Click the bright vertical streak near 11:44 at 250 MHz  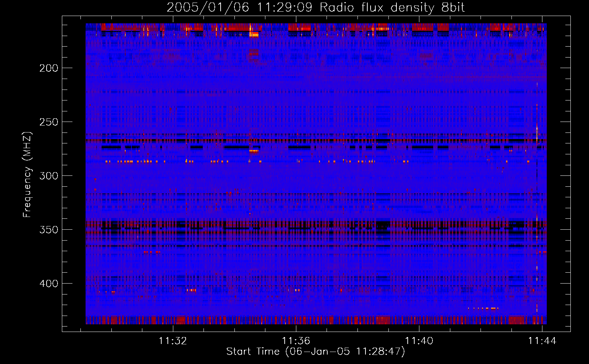537,131
